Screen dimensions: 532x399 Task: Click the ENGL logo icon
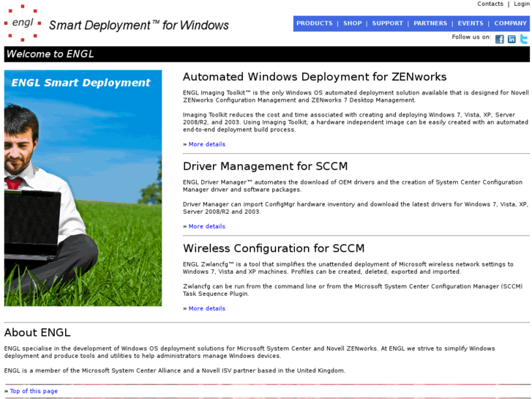pyautogui.click(x=23, y=23)
